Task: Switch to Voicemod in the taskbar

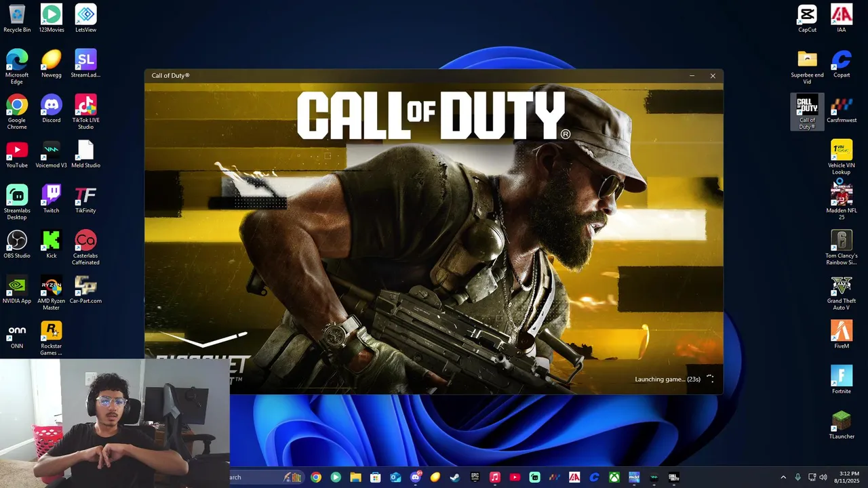Action: tap(654, 477)
